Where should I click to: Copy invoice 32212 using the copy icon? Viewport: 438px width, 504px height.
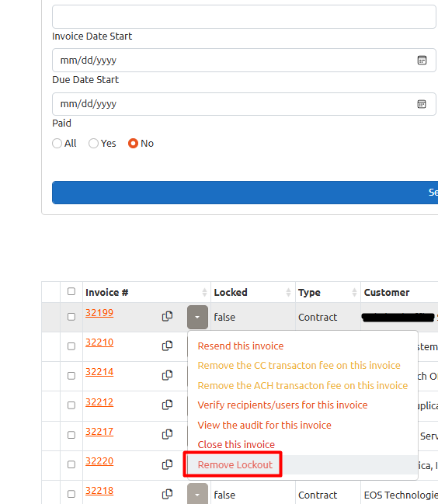(x=167, y=405)
